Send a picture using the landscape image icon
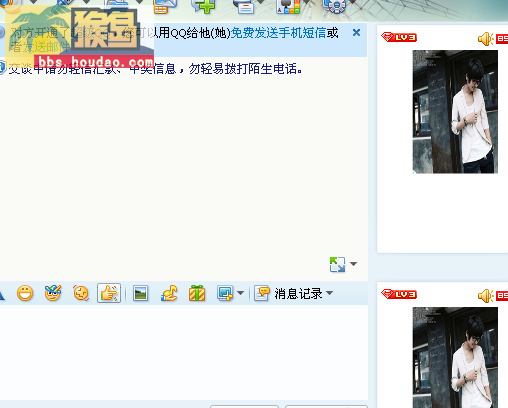This screenshot has width=508, height=408. [141, 294]
